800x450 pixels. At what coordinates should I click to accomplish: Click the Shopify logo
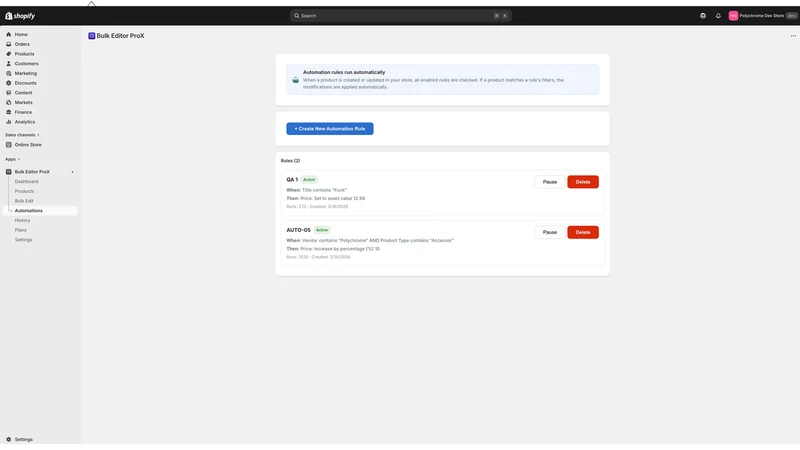[20, 16]
